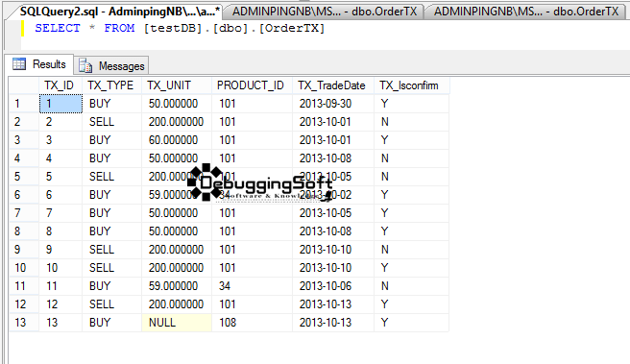Click the Results grid icon
The width and height of the screenshot is (630, 364).
19,64
